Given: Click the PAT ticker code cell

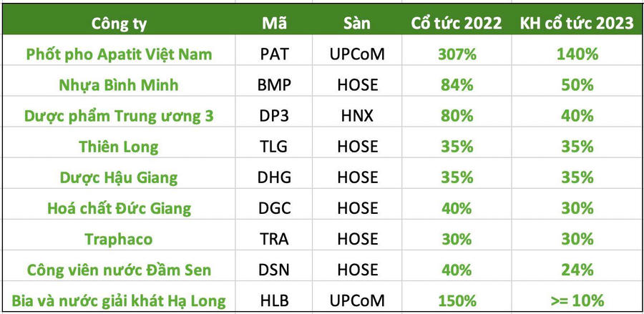Looking at the screenshot, I should (274, 54).
